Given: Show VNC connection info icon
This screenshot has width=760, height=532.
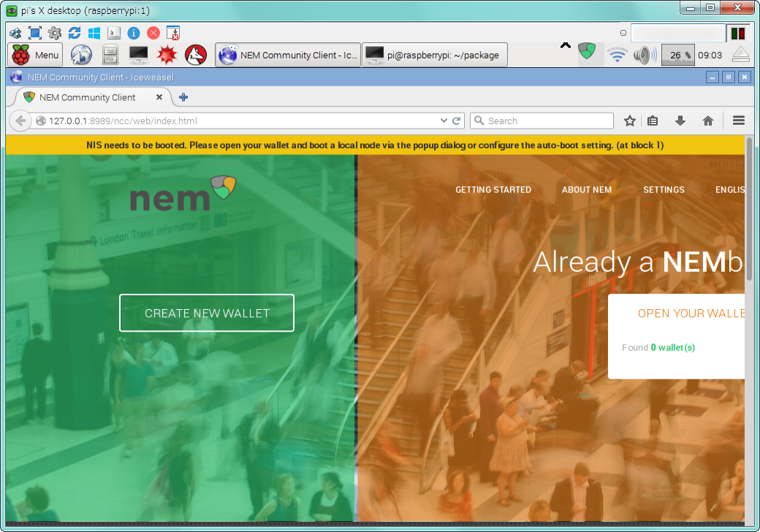Looking at the screenshot, I should [x=134, y=33].
